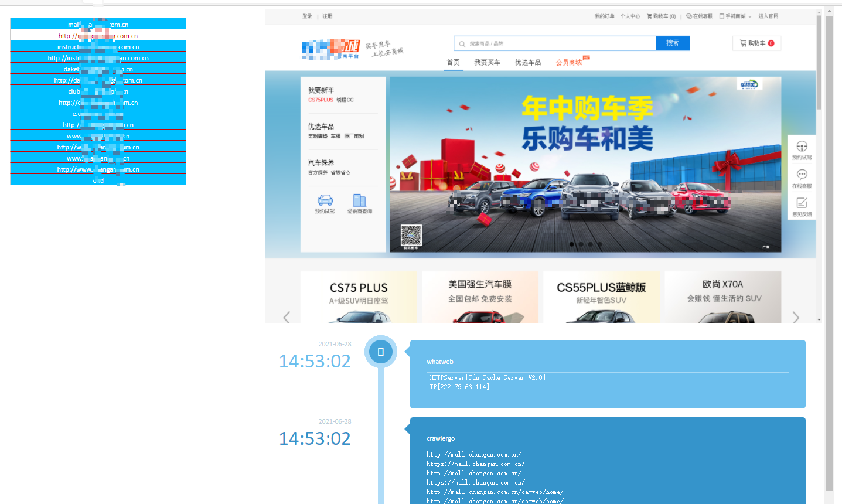Click the magnifier icon in search box
Viewport: 842px width, 504px height.
point(462,44)
